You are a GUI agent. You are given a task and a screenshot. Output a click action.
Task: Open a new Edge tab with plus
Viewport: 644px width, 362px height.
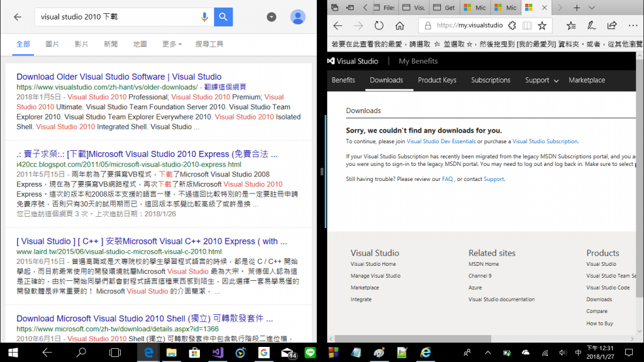tap(577, 8)
